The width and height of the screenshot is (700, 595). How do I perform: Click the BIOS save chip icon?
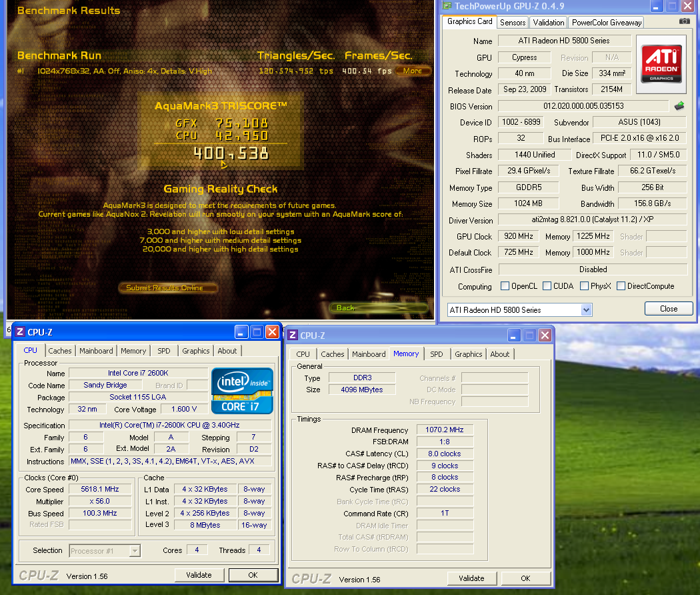click(x=679, y=106)
